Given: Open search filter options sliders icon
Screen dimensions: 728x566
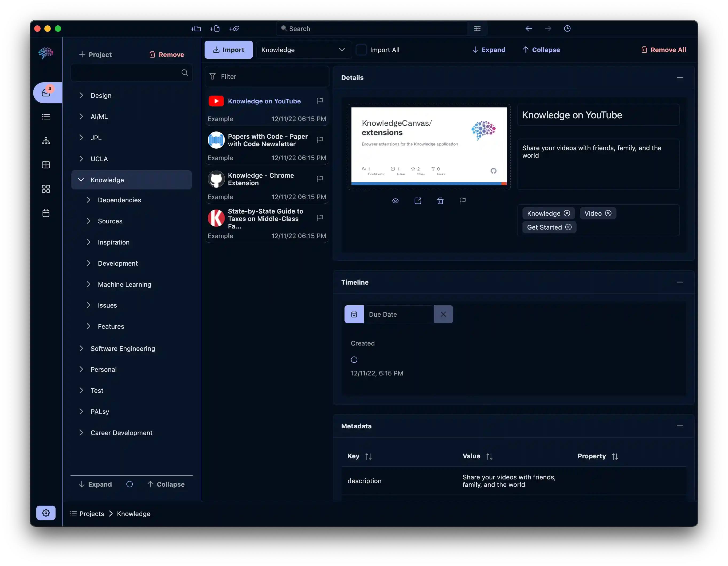Looking at the screenshot, I should click(477, 29).
